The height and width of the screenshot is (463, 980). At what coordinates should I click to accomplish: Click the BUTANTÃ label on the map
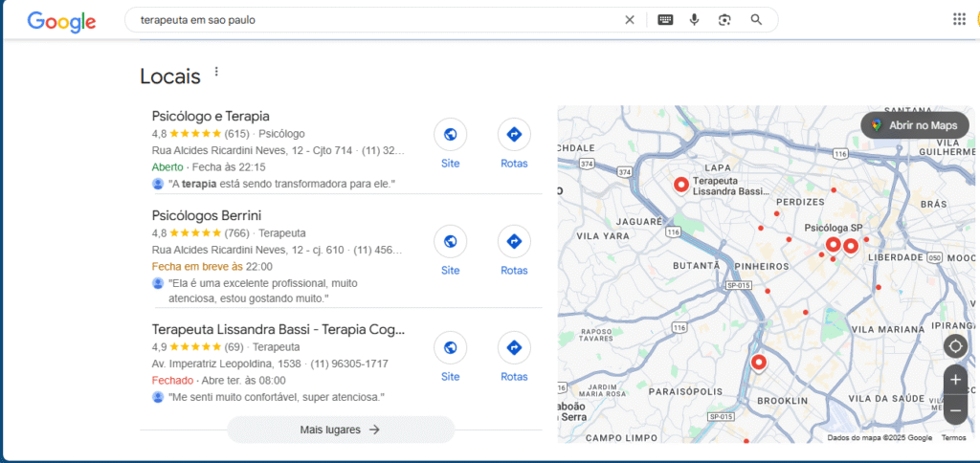tap(697, 266)
